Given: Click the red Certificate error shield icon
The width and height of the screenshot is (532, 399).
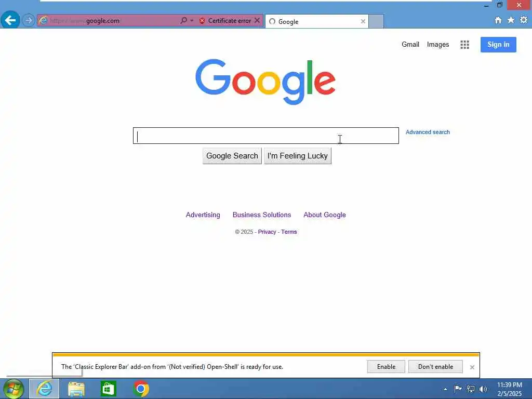Looking at the screenshot, I should coord(202,21).
